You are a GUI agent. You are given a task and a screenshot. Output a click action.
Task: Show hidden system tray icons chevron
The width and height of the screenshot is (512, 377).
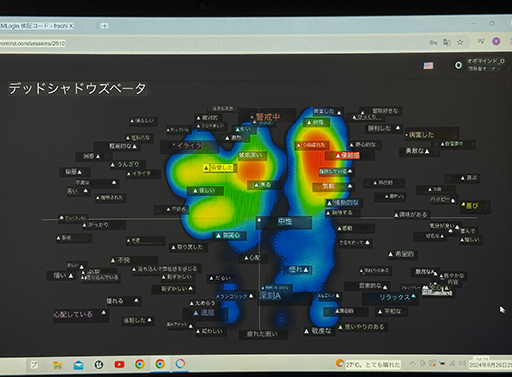click(x=412, y=363)
